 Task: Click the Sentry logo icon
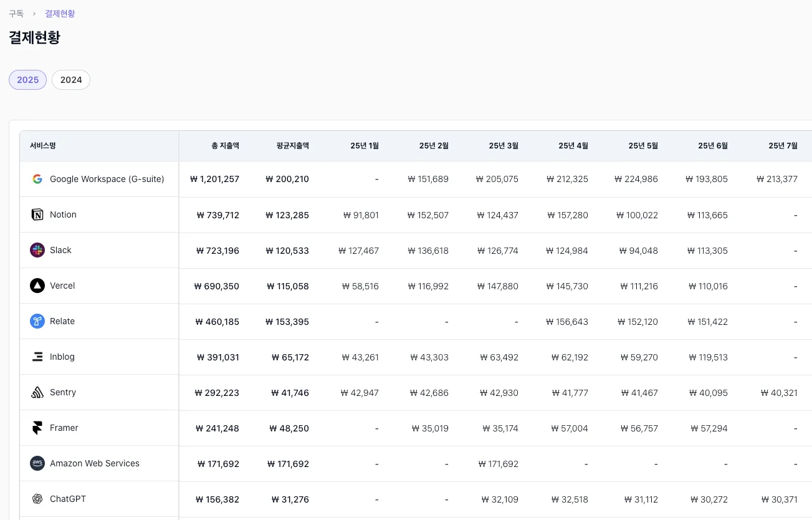coord(37,392)
